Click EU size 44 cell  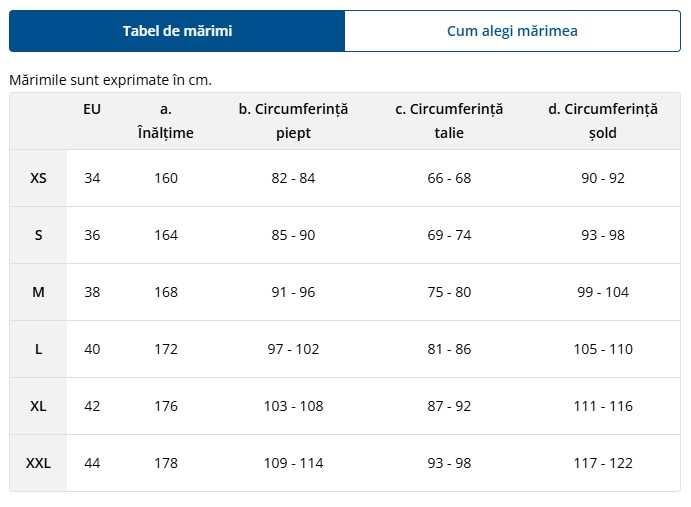(x=92, y=463)
